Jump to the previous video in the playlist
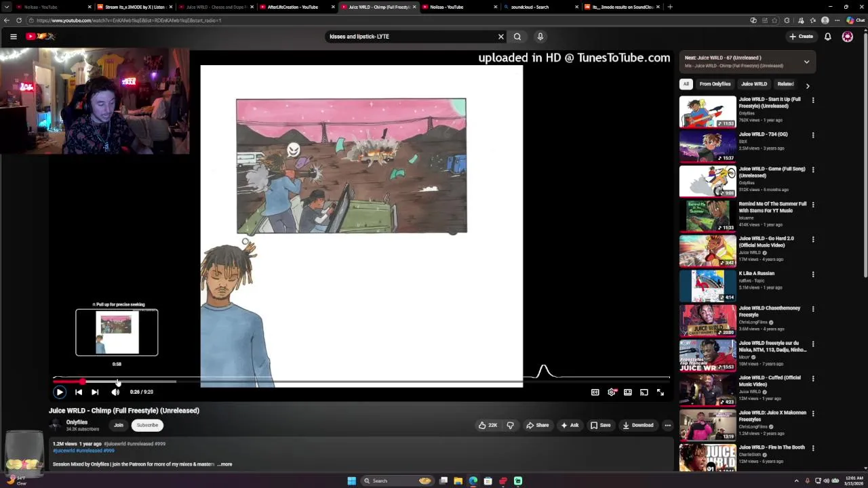The height and width of the screenshot is (488, 868). [79, 392]
